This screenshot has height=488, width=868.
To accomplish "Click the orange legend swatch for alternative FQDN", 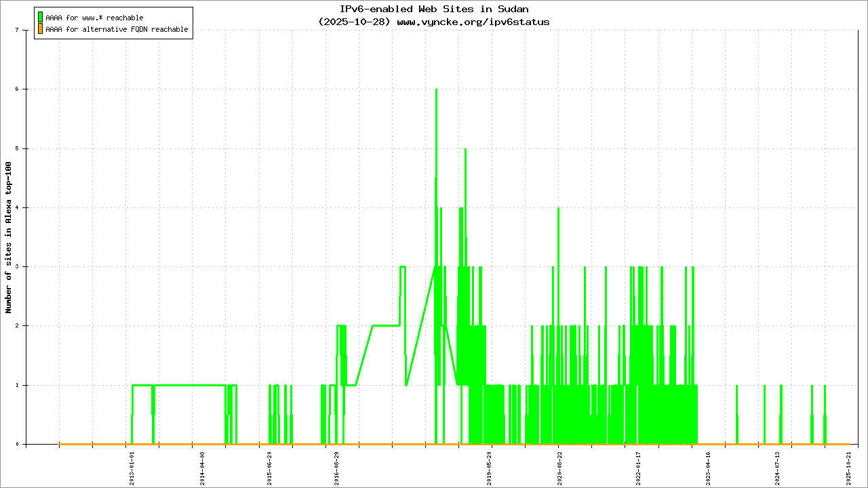I will [41, 29].
